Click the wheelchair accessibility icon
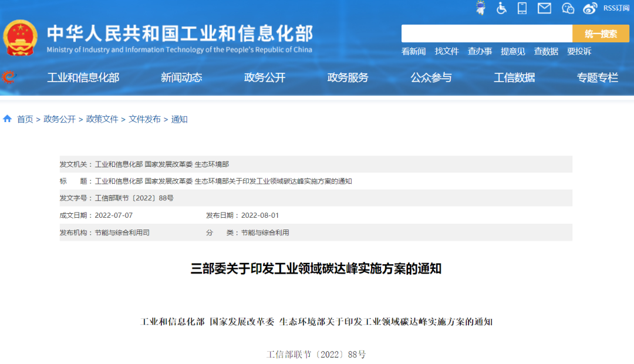The height and width of the screenshot is (364, 634). [x=501, y=8]
